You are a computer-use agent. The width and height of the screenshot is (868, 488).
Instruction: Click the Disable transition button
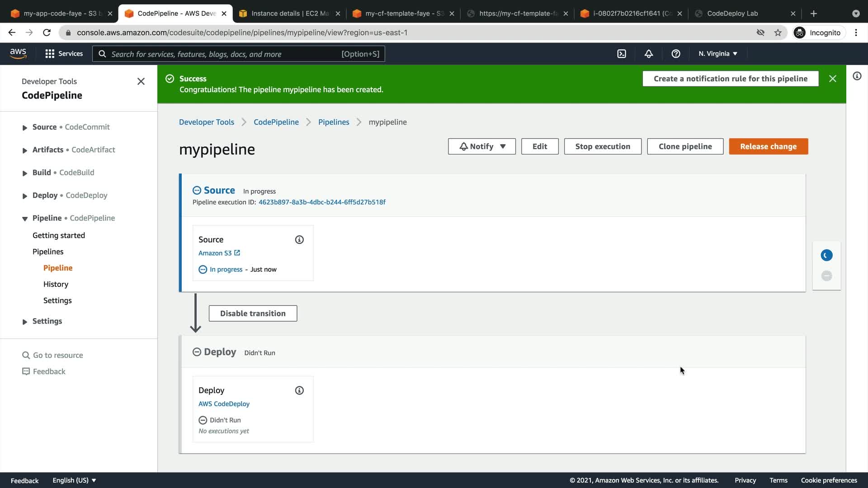click(x=253, y=314)
